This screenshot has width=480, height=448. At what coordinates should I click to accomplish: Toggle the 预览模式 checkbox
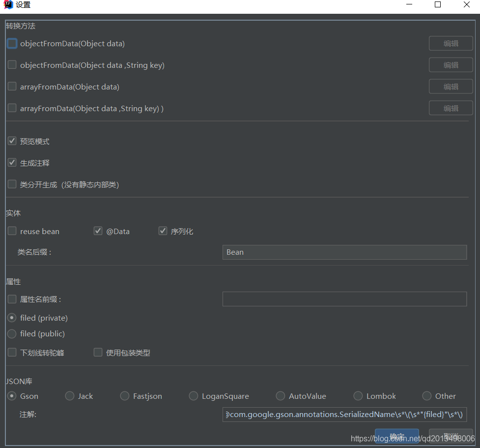pyautogui.click(x=12, y=141)
